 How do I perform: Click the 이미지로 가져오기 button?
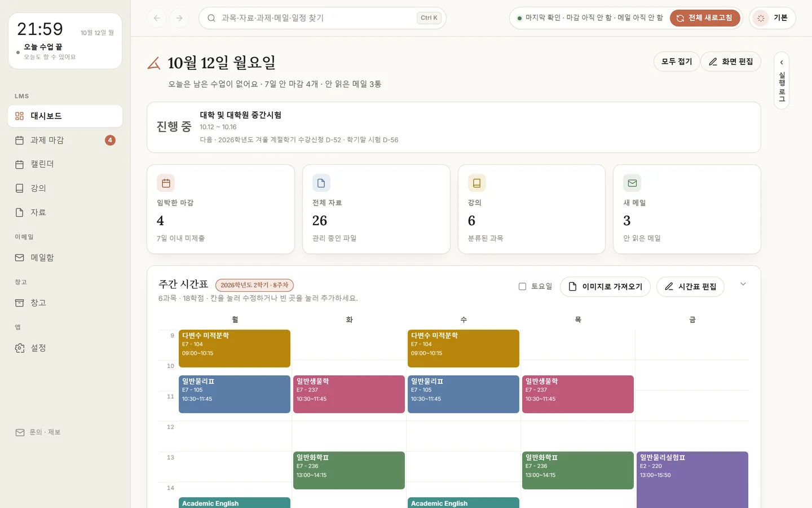click(605, 287)
